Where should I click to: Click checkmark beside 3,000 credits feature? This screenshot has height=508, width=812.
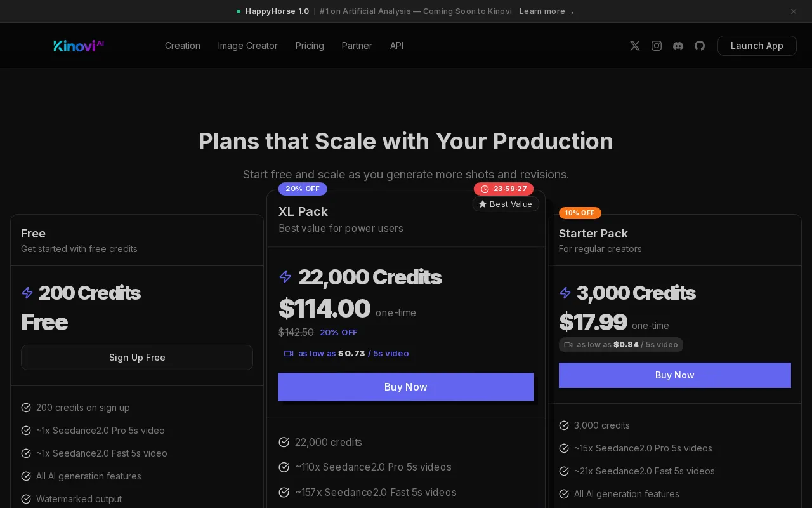click(564, 425)
